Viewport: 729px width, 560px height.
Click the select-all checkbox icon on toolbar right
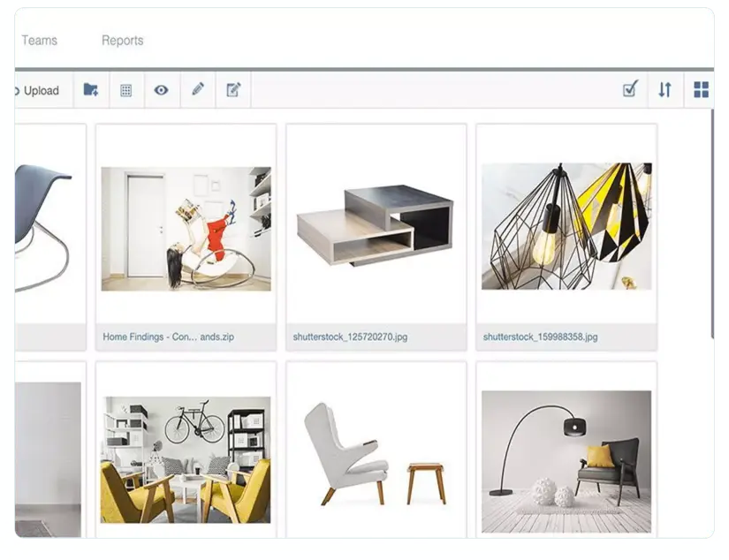pos(628,89)
